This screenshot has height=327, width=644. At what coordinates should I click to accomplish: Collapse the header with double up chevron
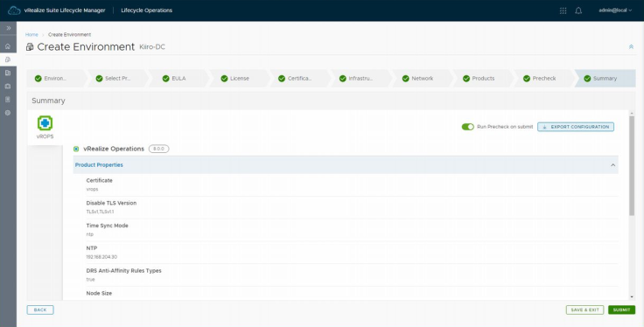[631, 46]
